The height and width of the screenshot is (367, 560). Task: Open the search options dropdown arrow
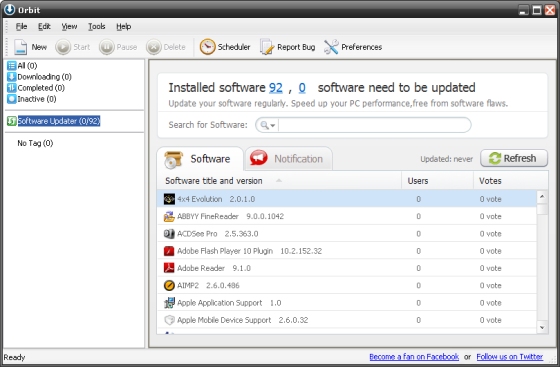pyautogui.click(x=273, y=125)
